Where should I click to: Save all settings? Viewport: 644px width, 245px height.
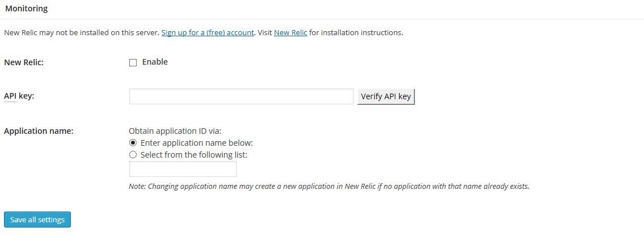click(x=37, y=219)
